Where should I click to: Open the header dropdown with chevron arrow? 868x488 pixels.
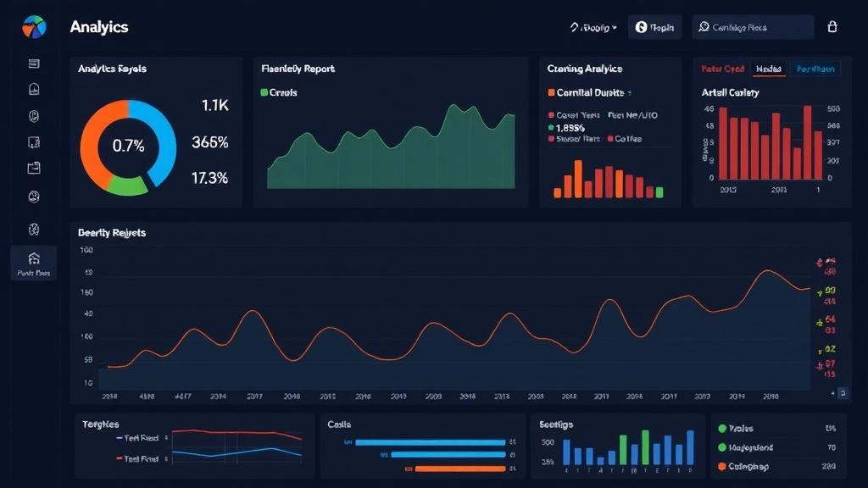click(593, 27)
